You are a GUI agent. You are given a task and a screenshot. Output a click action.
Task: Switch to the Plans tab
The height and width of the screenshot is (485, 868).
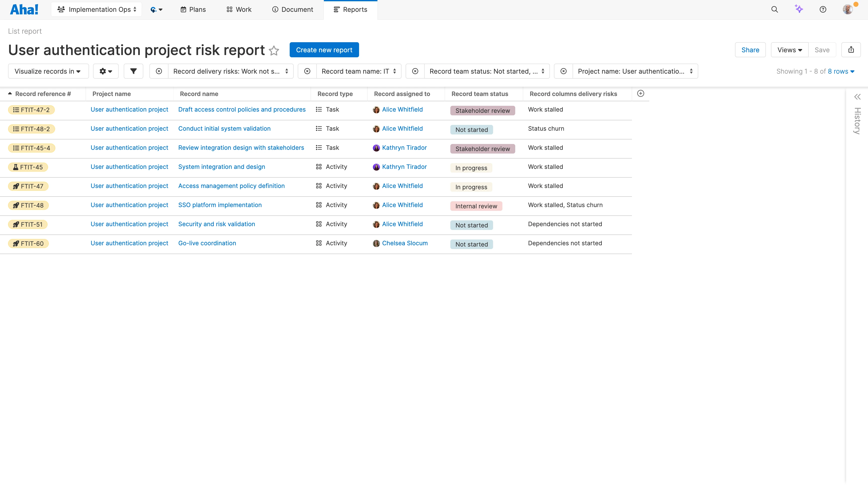pyautogui.click(x=193, y=10)
